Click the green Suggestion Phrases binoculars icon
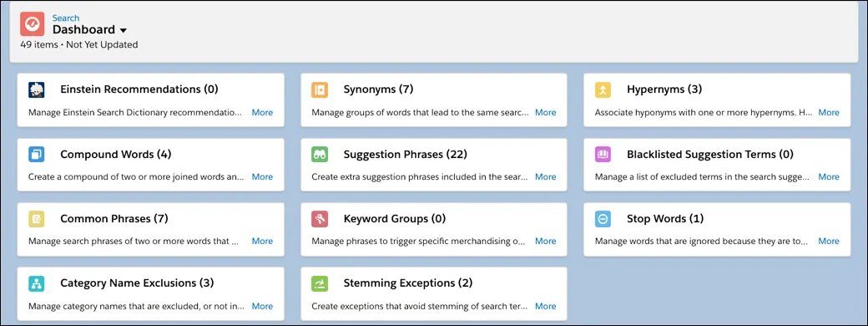 coord(320,155)
